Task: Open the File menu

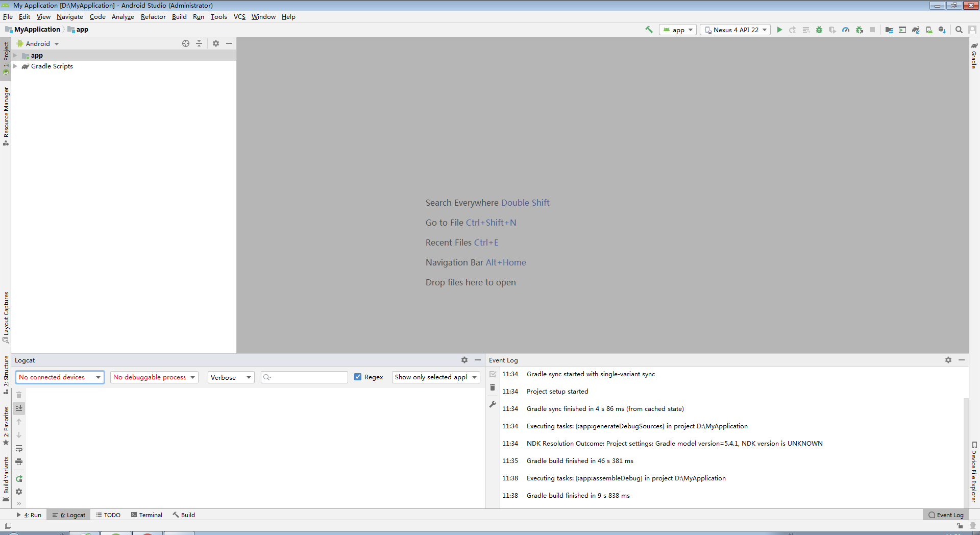Action: click(x=8, y=16)
